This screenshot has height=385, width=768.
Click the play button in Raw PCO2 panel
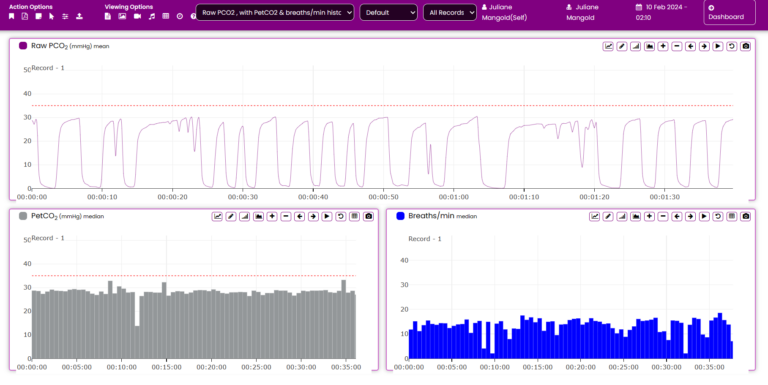(718, 46)
